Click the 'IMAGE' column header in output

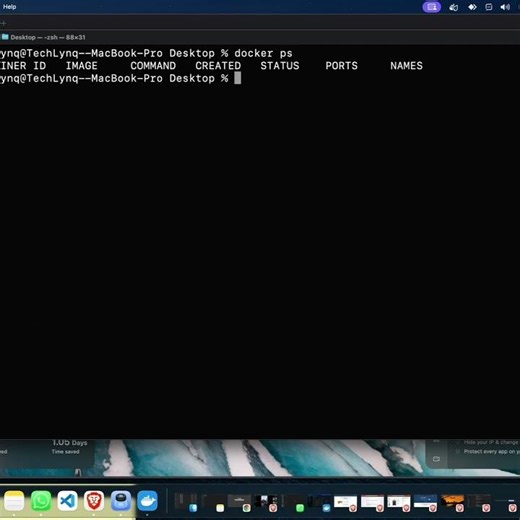click(81, 66)
